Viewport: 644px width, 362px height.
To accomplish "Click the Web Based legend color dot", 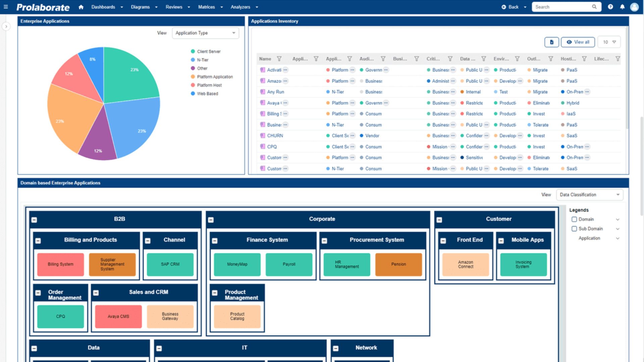I will click(x=192, y=94).
